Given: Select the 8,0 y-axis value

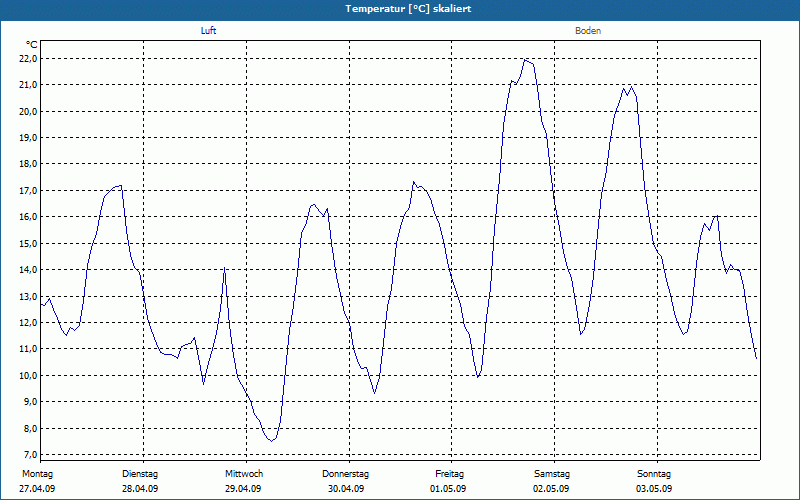Looking at the screenshot, I should (30, 428).
